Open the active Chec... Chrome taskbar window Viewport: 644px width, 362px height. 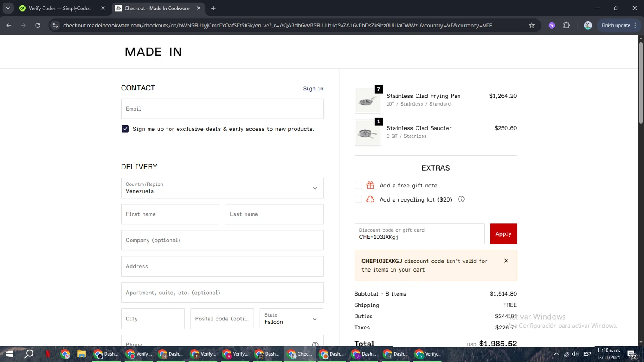coord(300,354)
